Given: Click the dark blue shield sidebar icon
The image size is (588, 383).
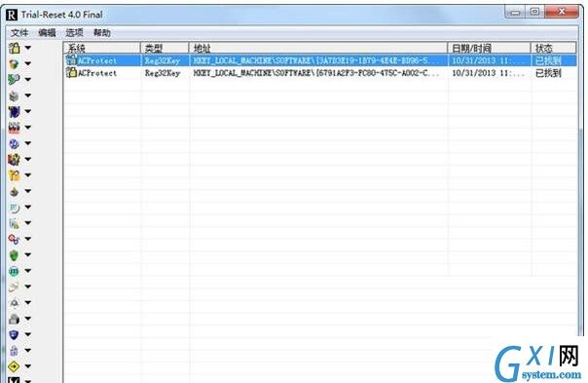Looking at the screenshot, I should [x=15, y=334].
